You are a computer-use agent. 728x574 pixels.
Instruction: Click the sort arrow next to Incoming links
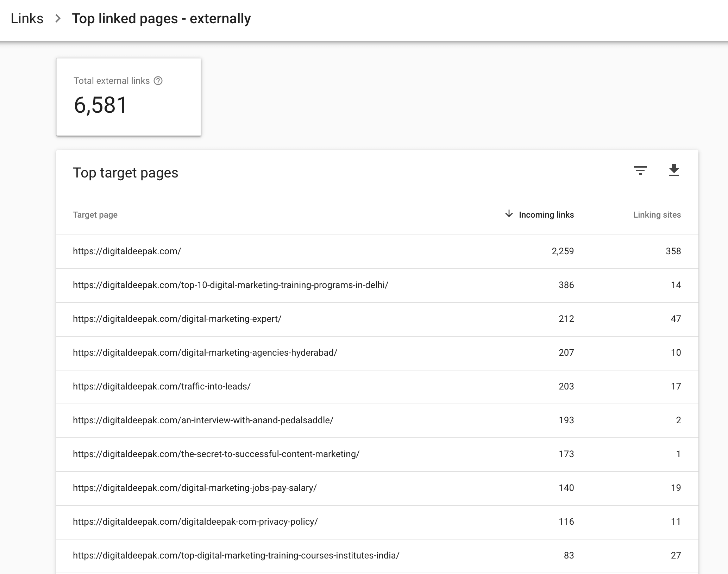click(x=509, y=214)
